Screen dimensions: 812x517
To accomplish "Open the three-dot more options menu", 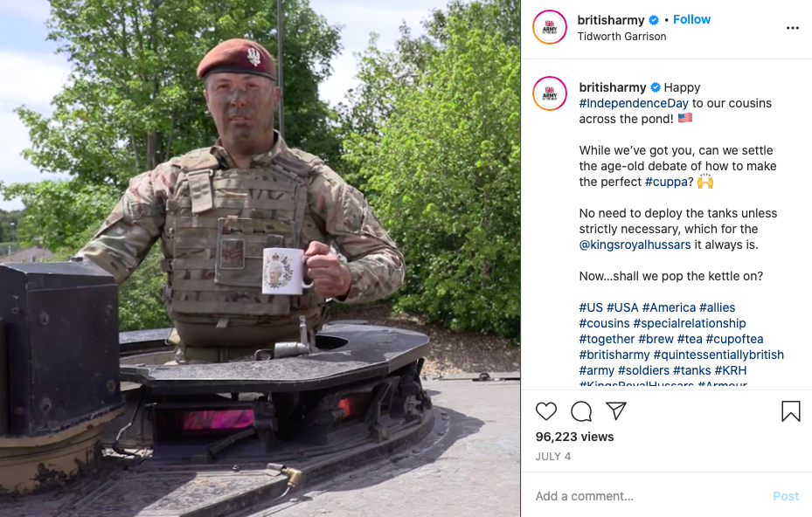I will (x=792, y=28).
